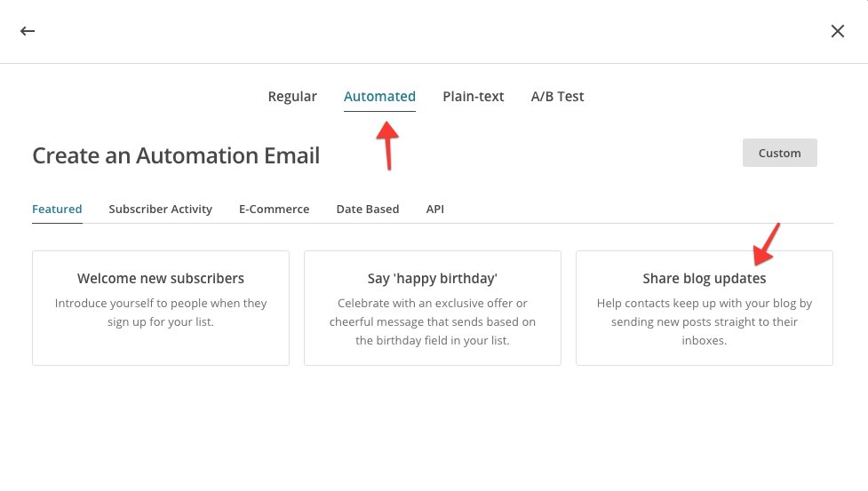Open the API category tab
The height and width of the screenshot is (491, 868).
point(434,210)
